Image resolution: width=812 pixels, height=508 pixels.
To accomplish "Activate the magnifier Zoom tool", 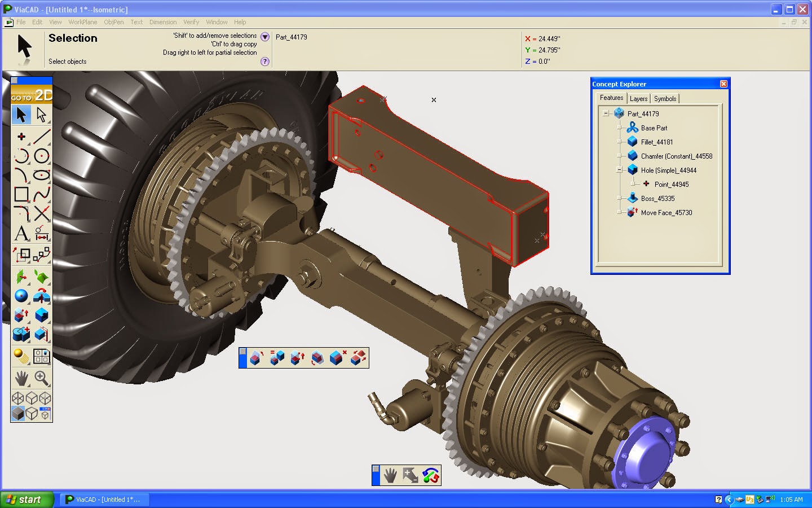I will (41, 378).
